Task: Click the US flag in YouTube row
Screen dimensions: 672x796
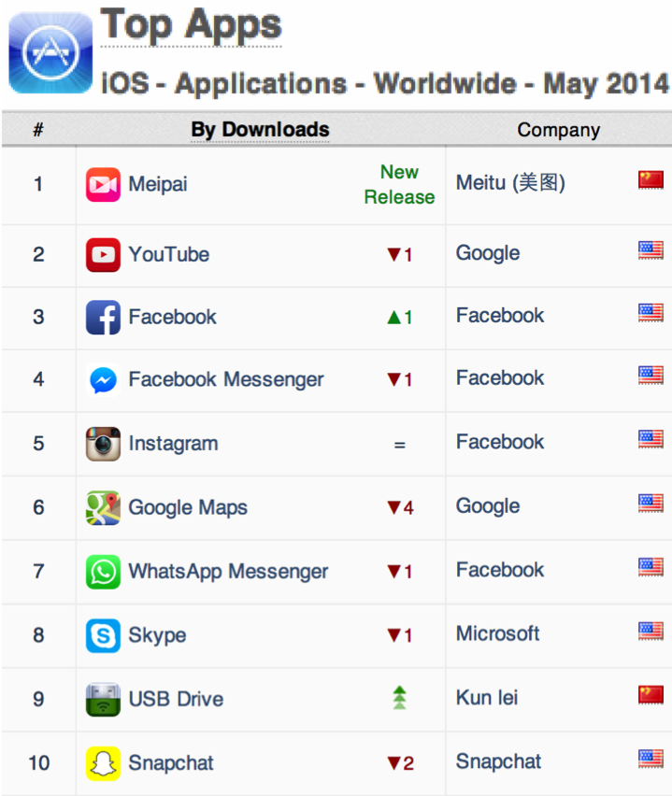Action: coord(651,249)
